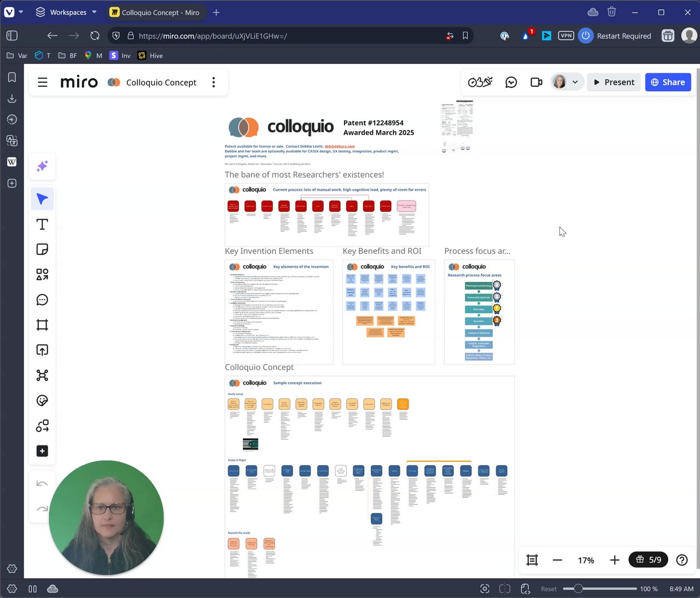Reload the current page
Screen dimensions: 700x598
click(95, 36)
